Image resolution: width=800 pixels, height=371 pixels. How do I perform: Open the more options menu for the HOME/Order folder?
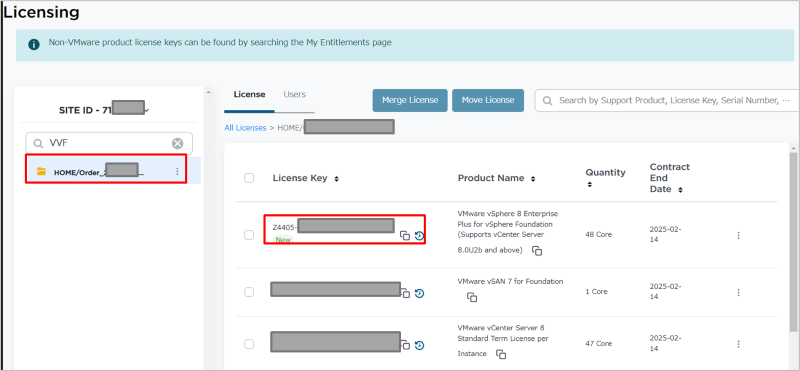tap(177, 171)
